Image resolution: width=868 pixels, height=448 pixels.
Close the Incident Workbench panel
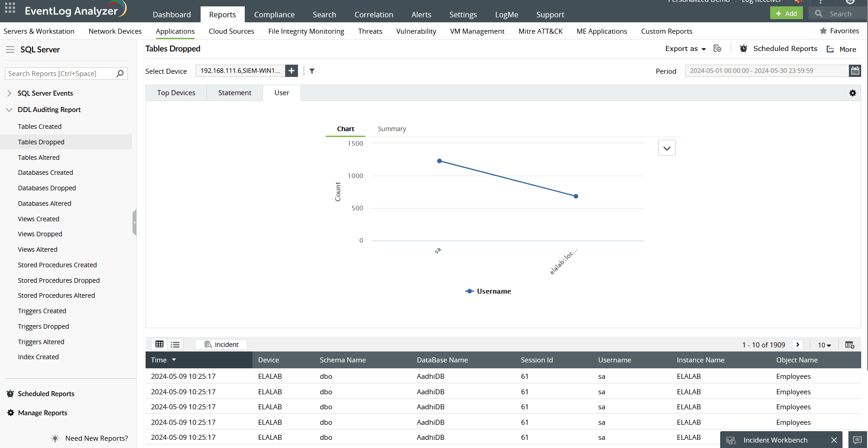[834, 440]
